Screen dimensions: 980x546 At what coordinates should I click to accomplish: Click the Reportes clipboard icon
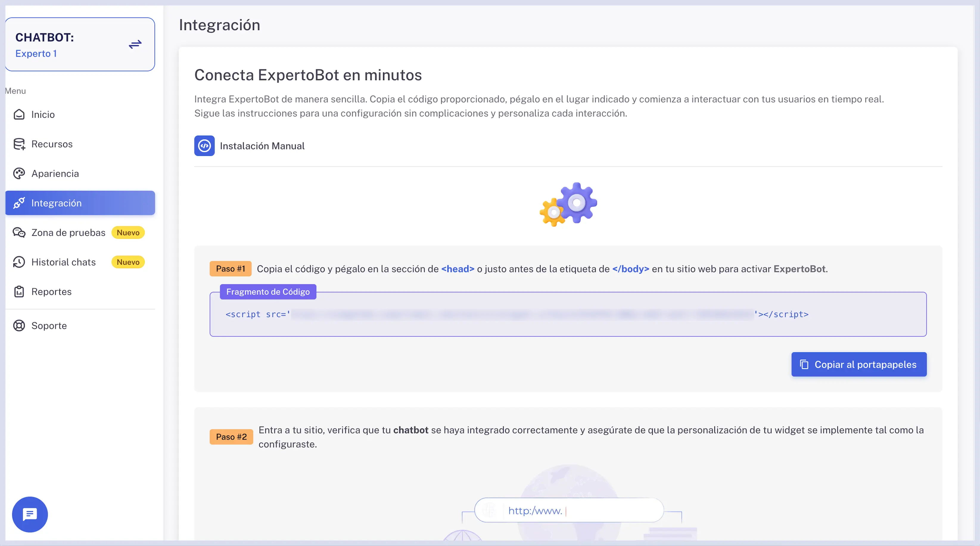(19, 291)
